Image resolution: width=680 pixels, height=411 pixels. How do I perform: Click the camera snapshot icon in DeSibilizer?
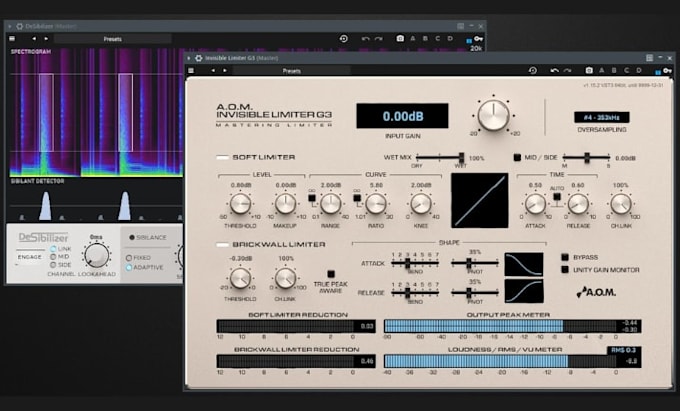tap(400, 39)
